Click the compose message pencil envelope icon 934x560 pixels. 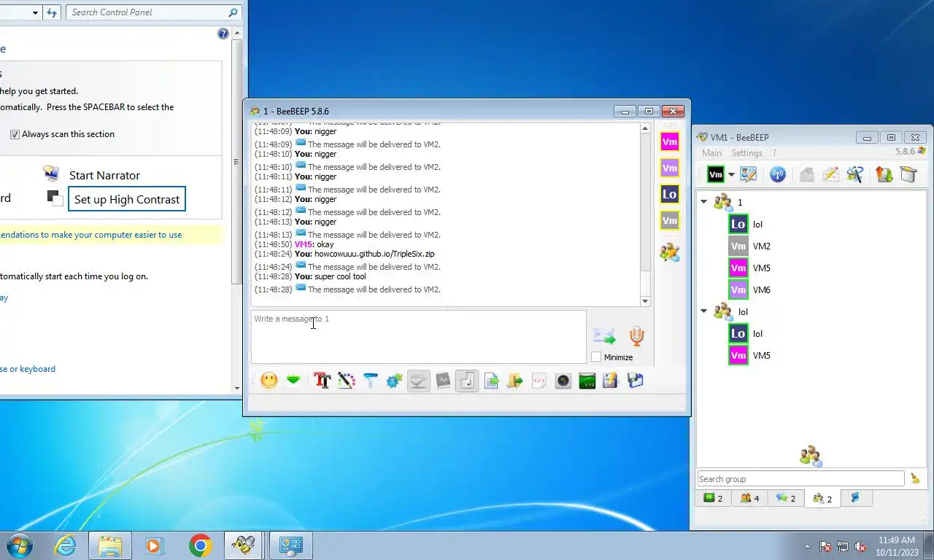[830, 174]
